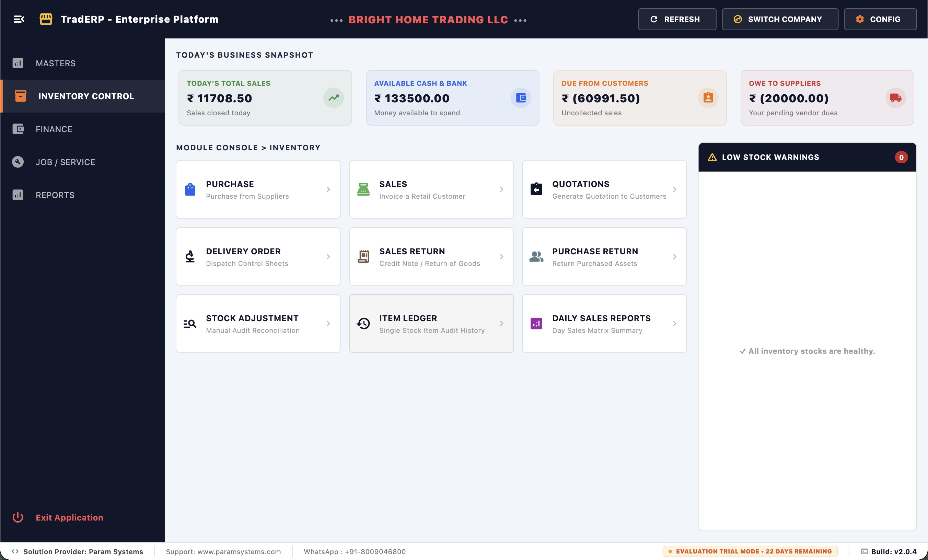The image size is (928, 560).
Task: Click the Config gear icon
Action: pos(859,19)
